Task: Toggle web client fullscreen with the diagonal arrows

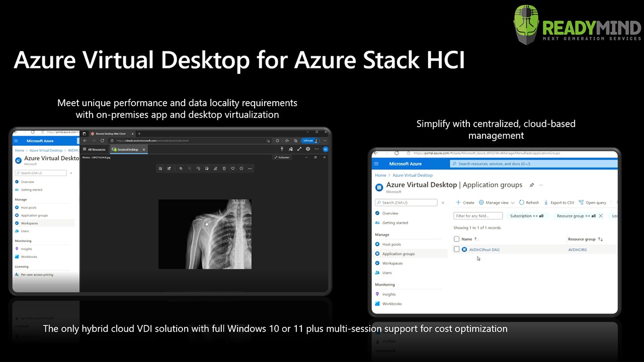Action: [x=299, y=149]
